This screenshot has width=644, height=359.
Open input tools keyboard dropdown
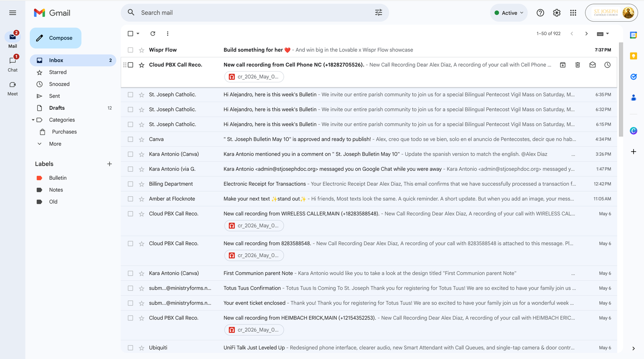[x=603, y=34]
